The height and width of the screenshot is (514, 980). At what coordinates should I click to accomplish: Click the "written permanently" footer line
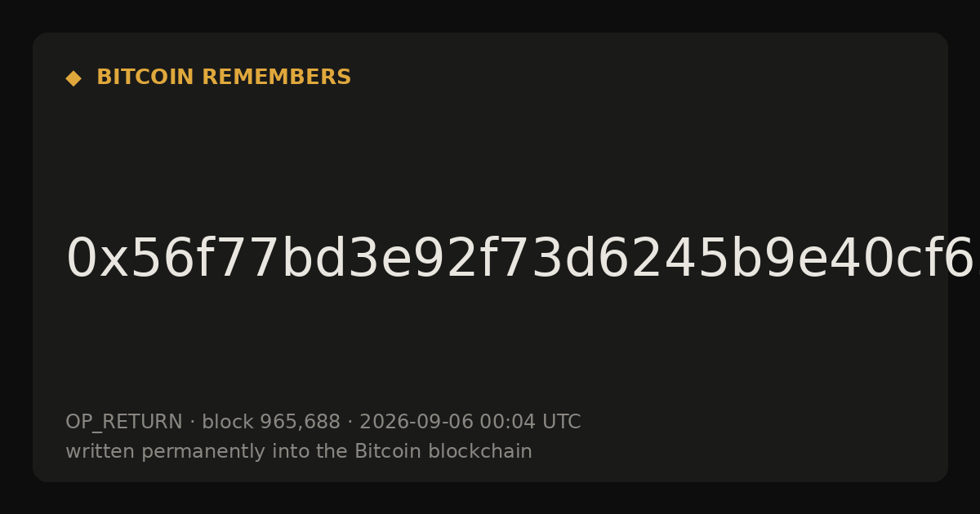pyautogui.click(x=299, y=452)
